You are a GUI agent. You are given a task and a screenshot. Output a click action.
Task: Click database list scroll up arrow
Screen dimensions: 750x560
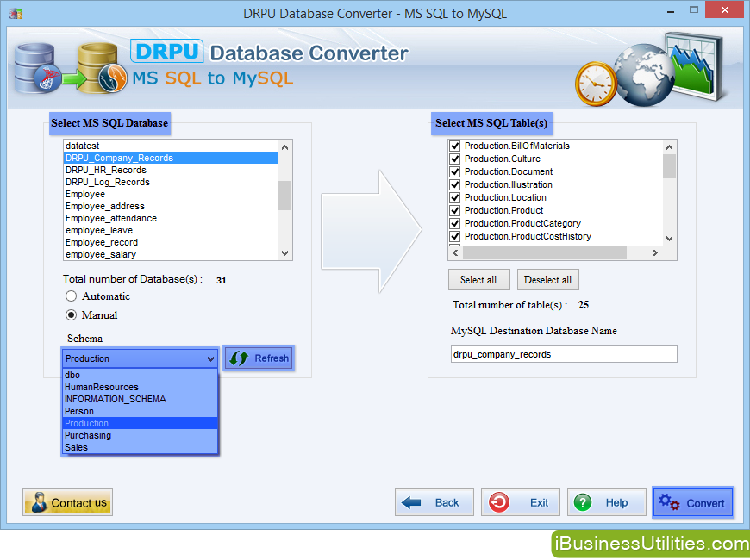(x=285, y=147)
